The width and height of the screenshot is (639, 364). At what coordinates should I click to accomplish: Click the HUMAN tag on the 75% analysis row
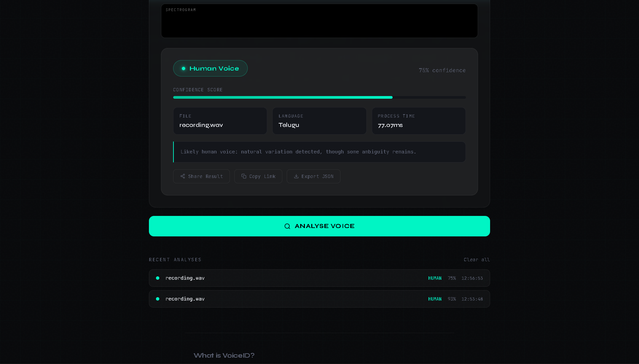tap(435, 278)
